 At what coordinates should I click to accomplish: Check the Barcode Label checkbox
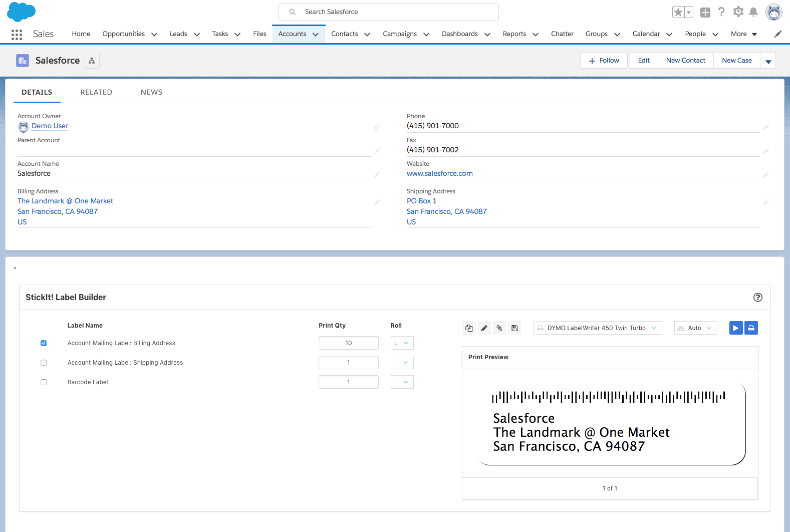44,382
